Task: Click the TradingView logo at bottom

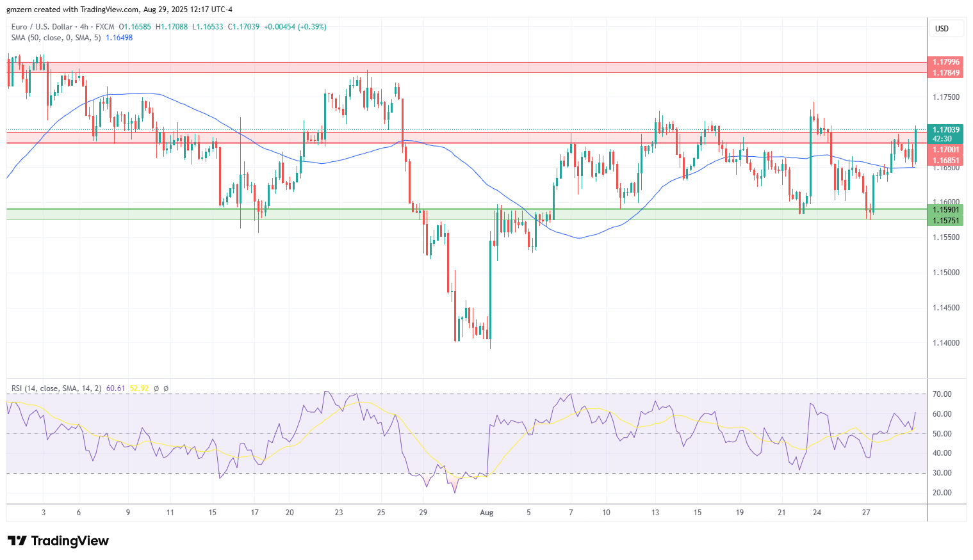Action: tap(58, 541)
